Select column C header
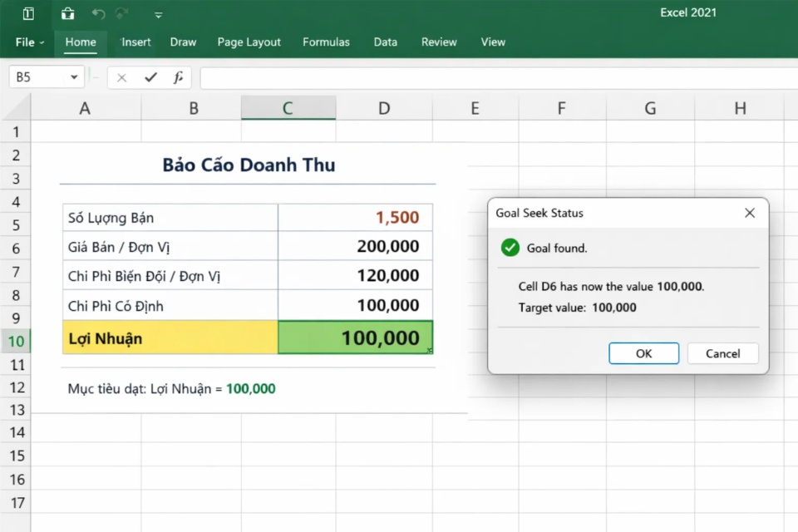This screenshot has width=798, height=532. click(x=288, y=108)
